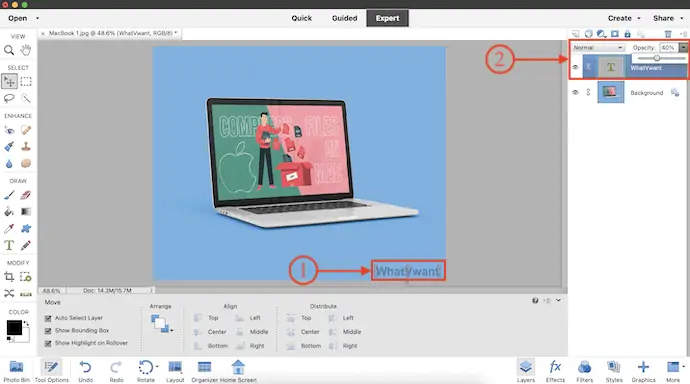Select the Pencil tool

pos(26,245)
